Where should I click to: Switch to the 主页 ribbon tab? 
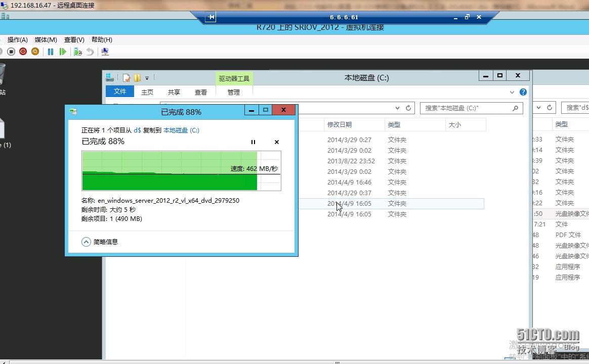tap(147, 92)
